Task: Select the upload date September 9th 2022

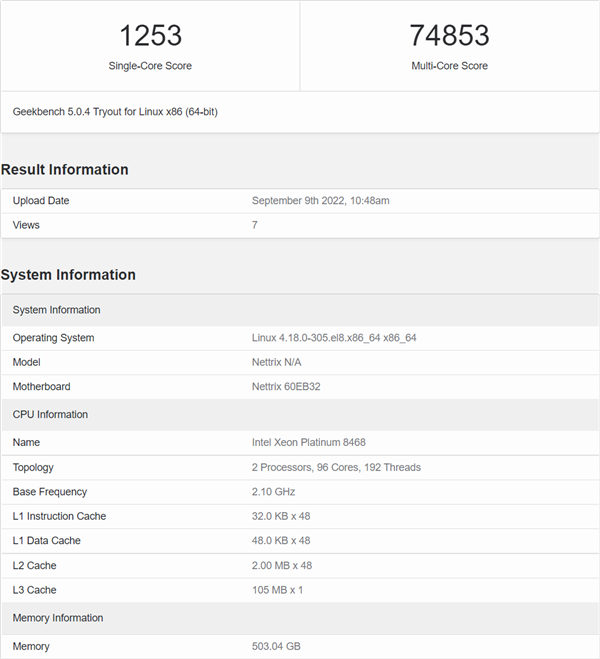Action: (x=320, y=201)
